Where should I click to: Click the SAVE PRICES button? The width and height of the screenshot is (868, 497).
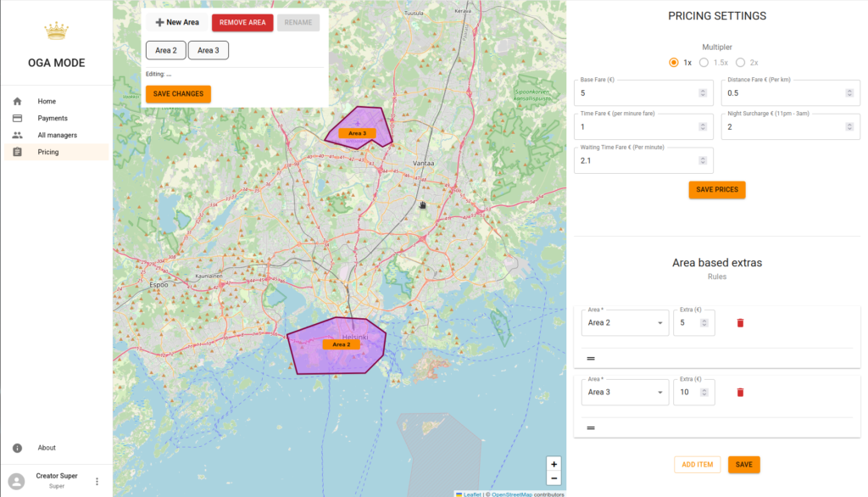coord(716,190)
